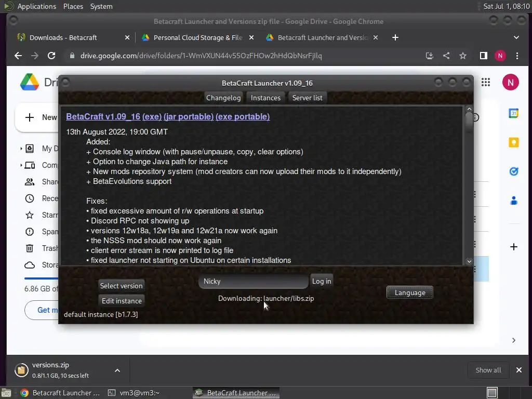Click the changelog scroll down arrow
The height and width of the screenshot is (399, 532).
pos(469,261)
